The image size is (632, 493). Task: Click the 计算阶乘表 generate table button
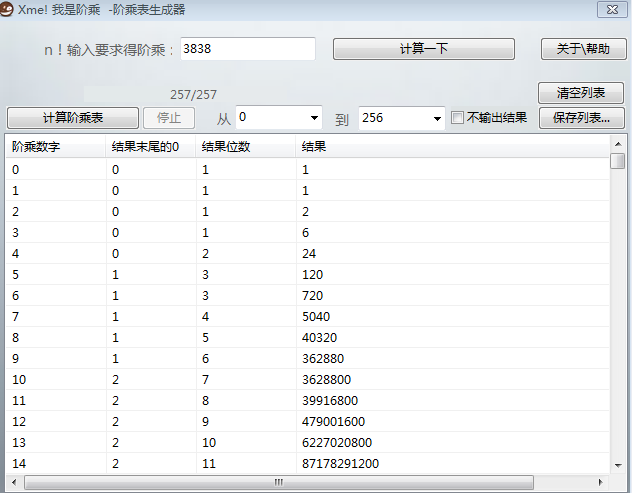pos(73,118)
